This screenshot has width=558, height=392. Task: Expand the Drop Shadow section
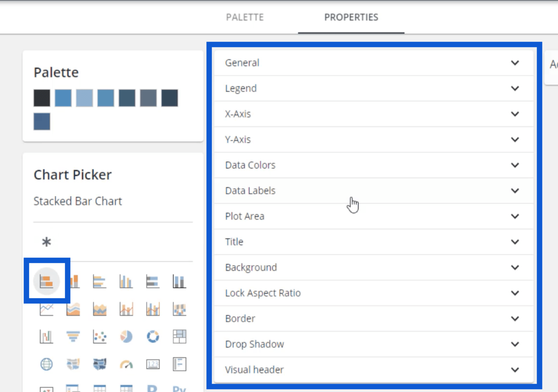(x=374, y=344)
